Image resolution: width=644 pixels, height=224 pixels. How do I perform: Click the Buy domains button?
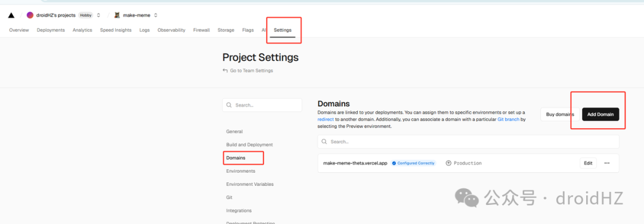click(560, 114)
